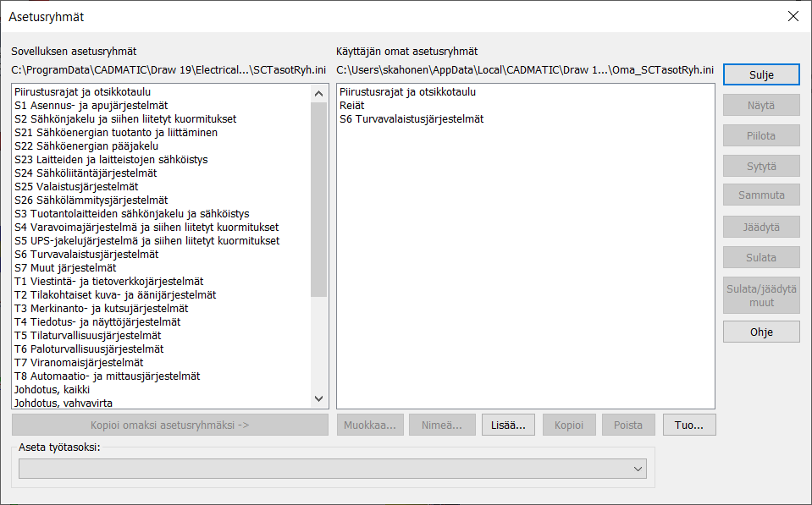
Task: Expand the Aseta työtasoksi dropdown
Action: pos(638,469)
